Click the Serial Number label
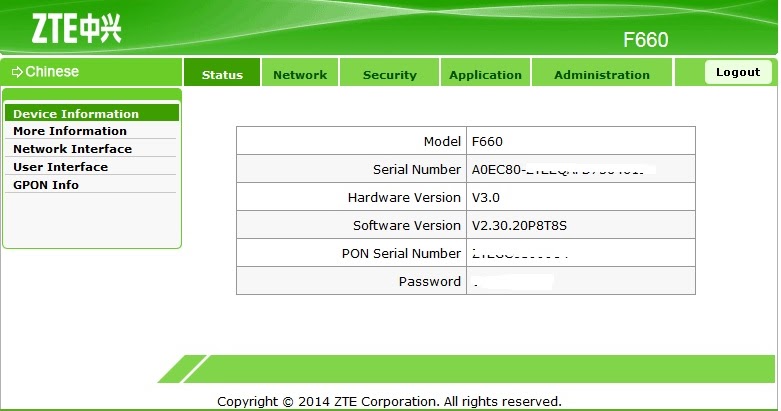Screen dimensions: 781x411 (x=417, y=169)
